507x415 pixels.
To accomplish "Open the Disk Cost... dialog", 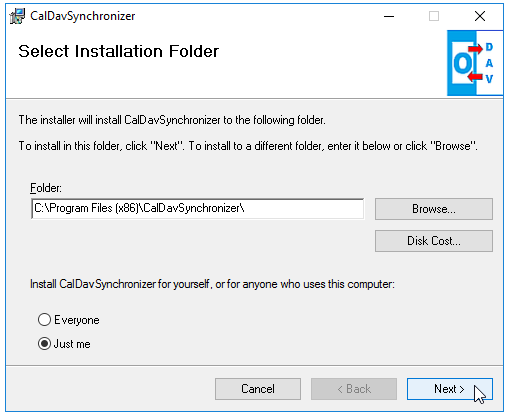I will pos(434,241).
